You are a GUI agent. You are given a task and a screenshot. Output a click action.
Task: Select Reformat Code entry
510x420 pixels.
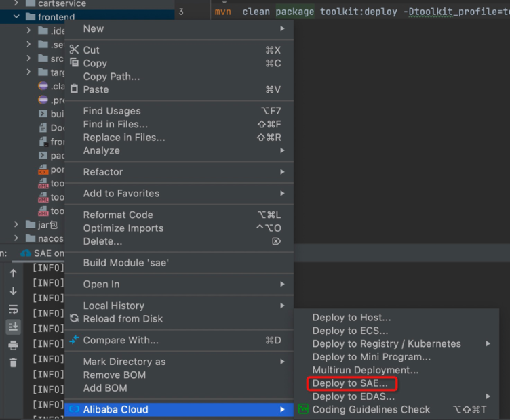[x=179, y=215]
